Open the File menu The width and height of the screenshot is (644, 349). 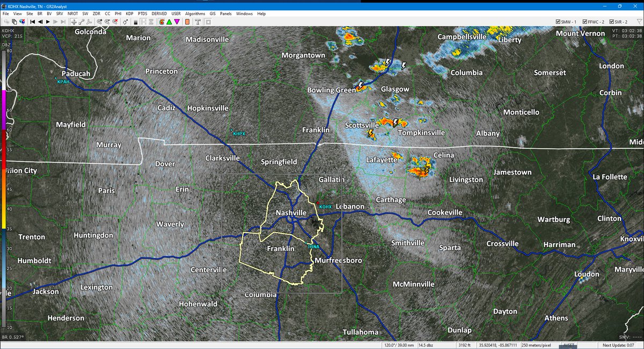(5, 13)
